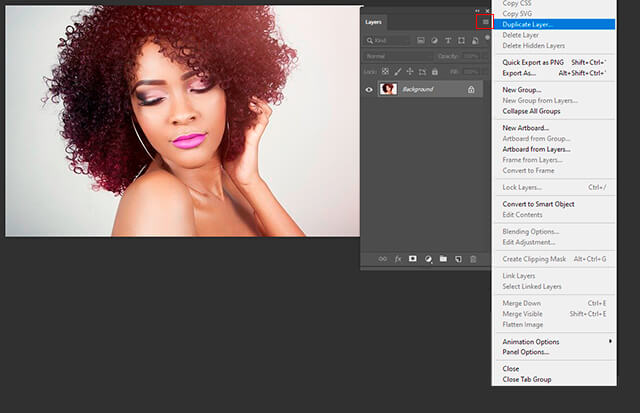Create a new layer icon
640x413 pixels.
click(458, 259)
